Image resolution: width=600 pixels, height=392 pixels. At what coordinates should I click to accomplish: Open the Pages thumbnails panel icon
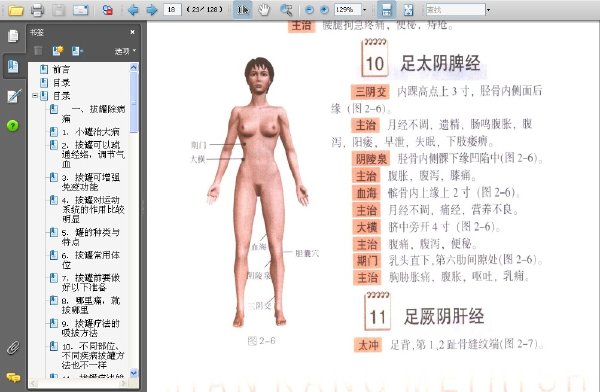tap(13, 36)
